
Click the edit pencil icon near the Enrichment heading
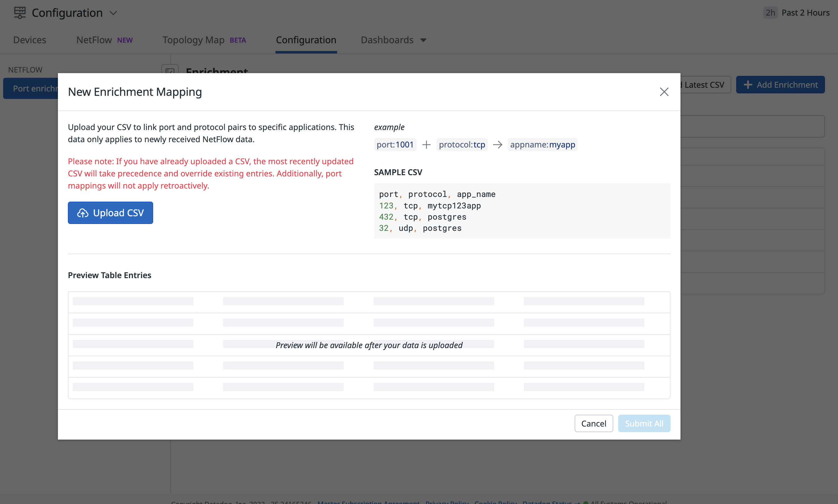[170, 72]
